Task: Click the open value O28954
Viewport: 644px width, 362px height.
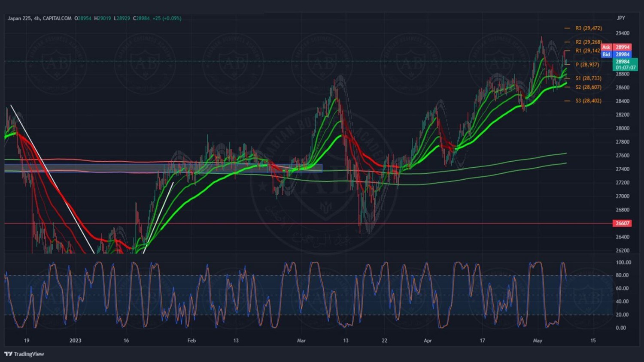Action: point(83,18)
